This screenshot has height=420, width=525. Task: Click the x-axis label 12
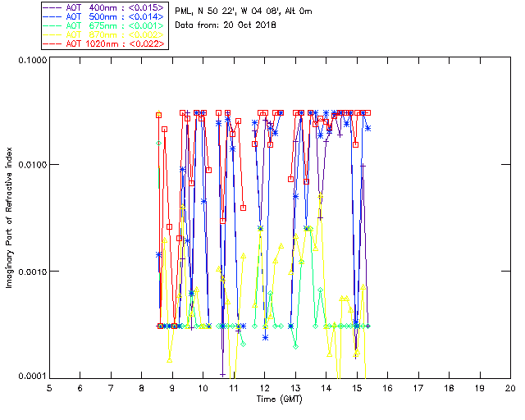264,388
